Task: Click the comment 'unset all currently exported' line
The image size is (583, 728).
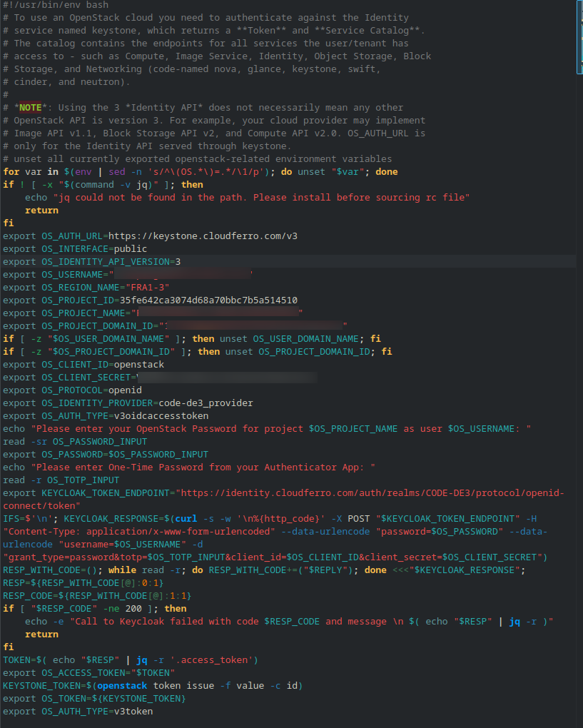Action: [x=197, y=158]
